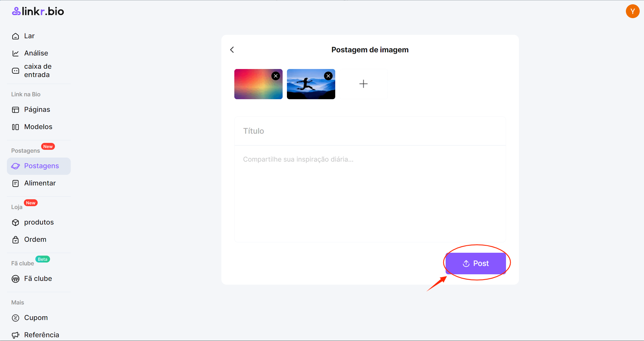This screenshot has width=644, height=341.
Task: Click Título input field
Action: pyautogui.click(x=370, y=131)
